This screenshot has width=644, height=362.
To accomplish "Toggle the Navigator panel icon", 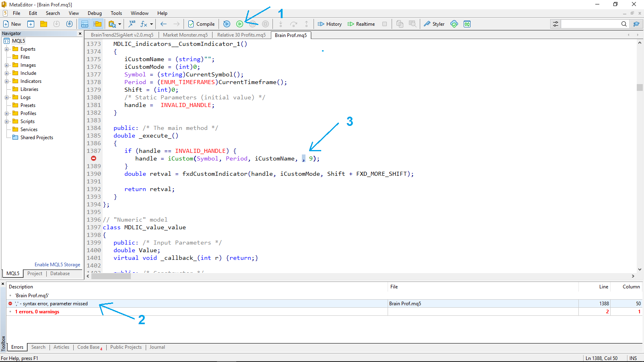I will [x=97, y=24].
